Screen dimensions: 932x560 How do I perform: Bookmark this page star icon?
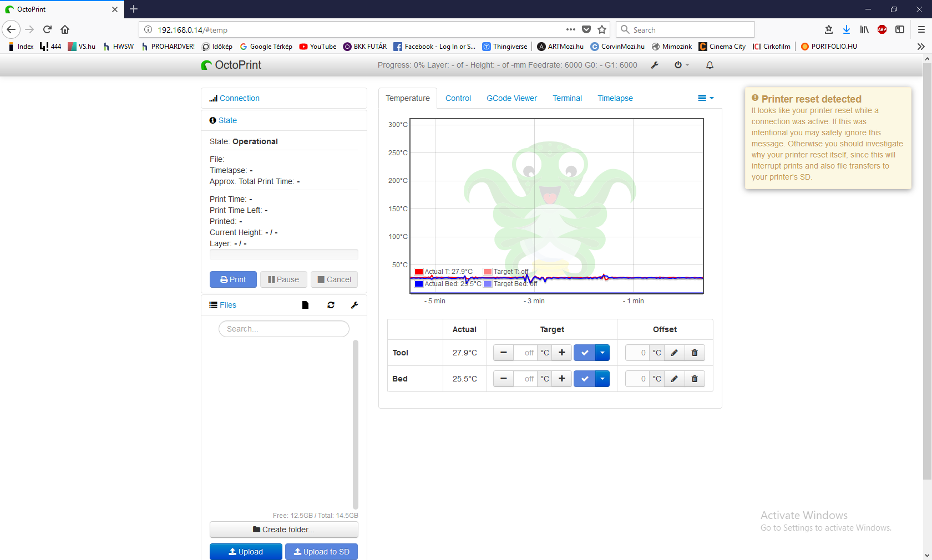point(602,29)
